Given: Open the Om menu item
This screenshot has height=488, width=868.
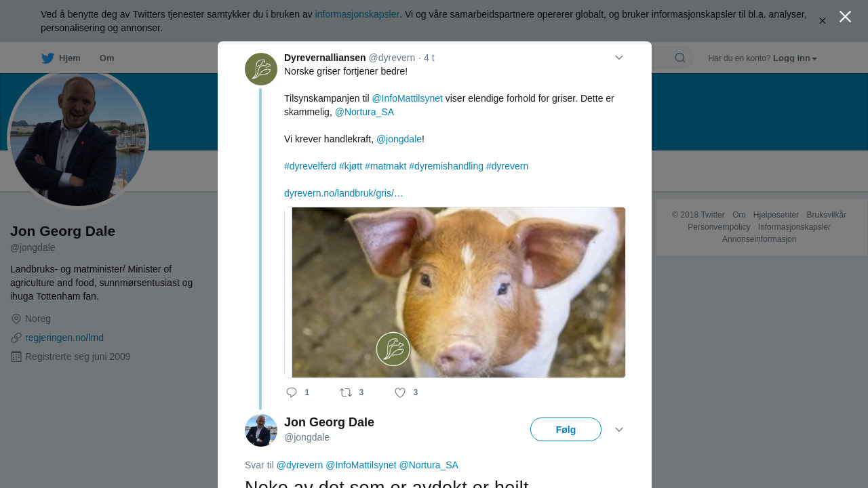Looking at the screenshot, I should click(x=107, y=58).
